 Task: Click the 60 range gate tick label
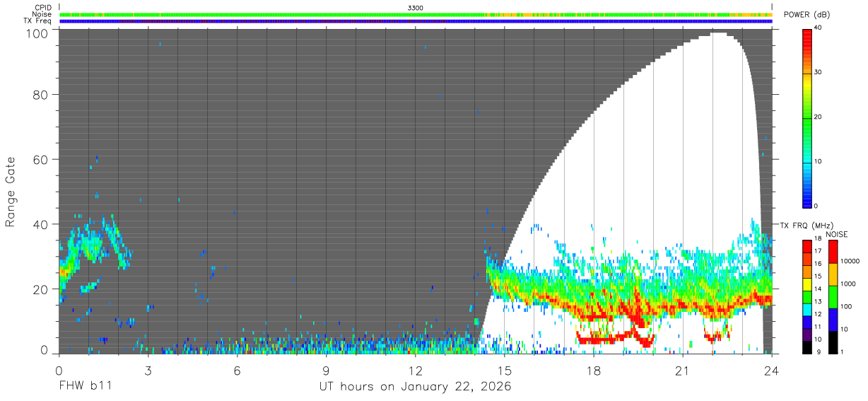pos(42,159)
